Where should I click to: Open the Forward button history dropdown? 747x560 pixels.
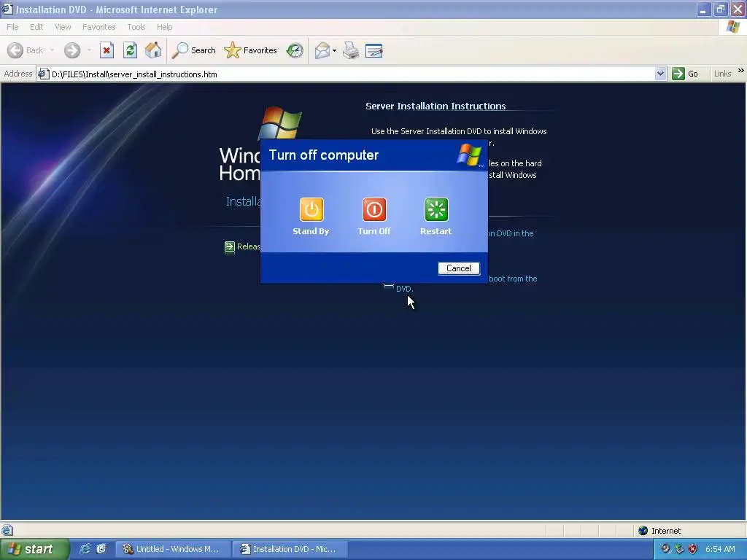pos(89,50)
